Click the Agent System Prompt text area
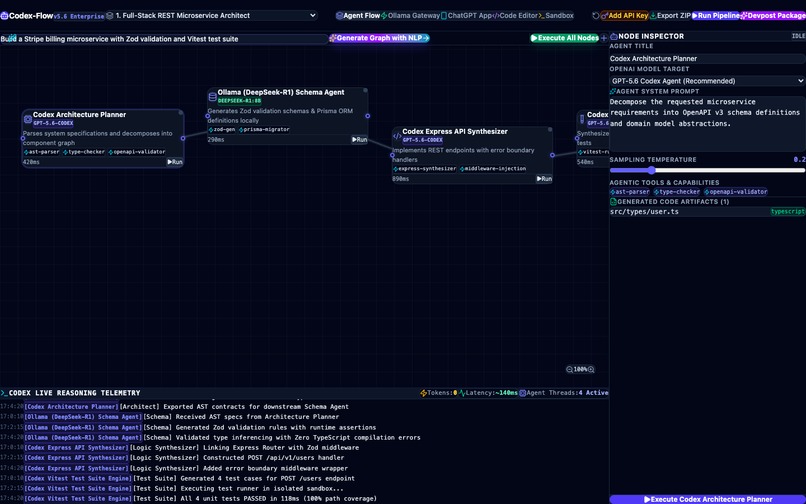Image resolution: width=806 pixels, height=504 pixels. click(707, 124)
